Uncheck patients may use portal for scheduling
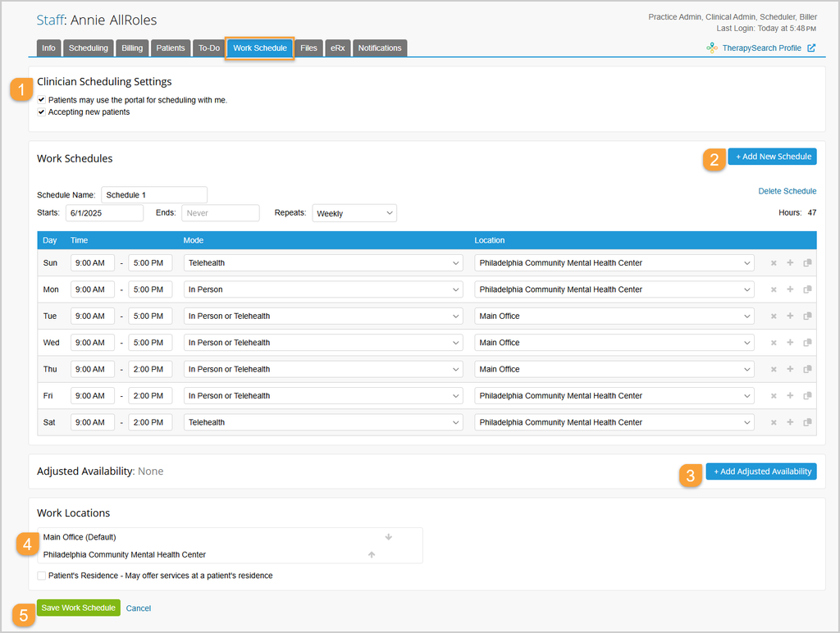The image size is (840, 633). click(41, 99)
